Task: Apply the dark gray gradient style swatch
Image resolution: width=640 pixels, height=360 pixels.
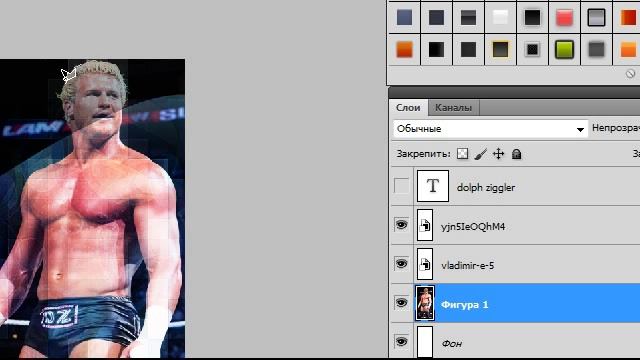Action: point(468,18)
